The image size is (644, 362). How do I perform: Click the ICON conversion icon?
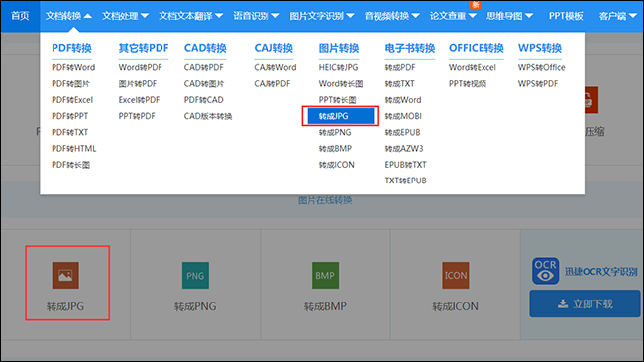point(456,275)
